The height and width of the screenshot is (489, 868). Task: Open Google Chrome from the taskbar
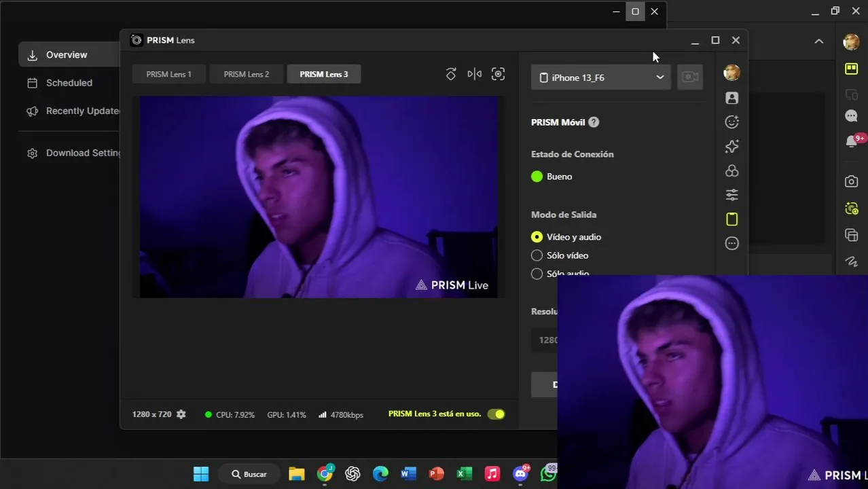pyautogui.click(x=325, y=473)
